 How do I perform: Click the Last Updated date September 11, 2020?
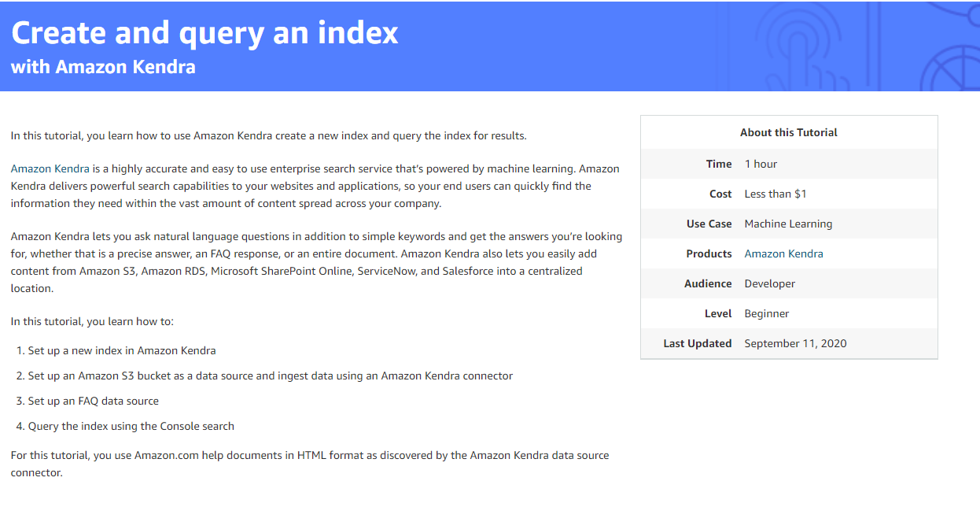[x=795, y=343]
